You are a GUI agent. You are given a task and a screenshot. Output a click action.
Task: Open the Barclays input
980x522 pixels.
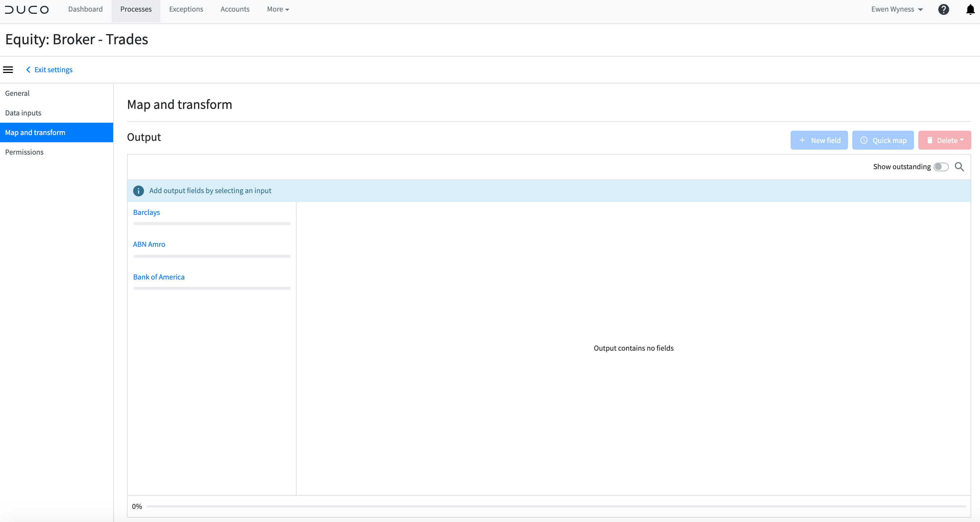[146, 212]
